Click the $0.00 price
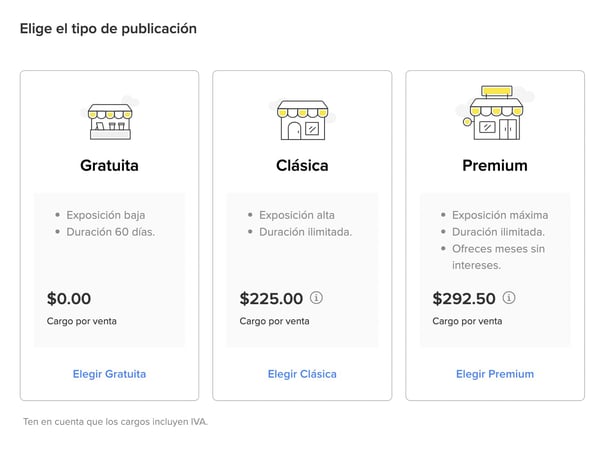 tap(69, 298)
